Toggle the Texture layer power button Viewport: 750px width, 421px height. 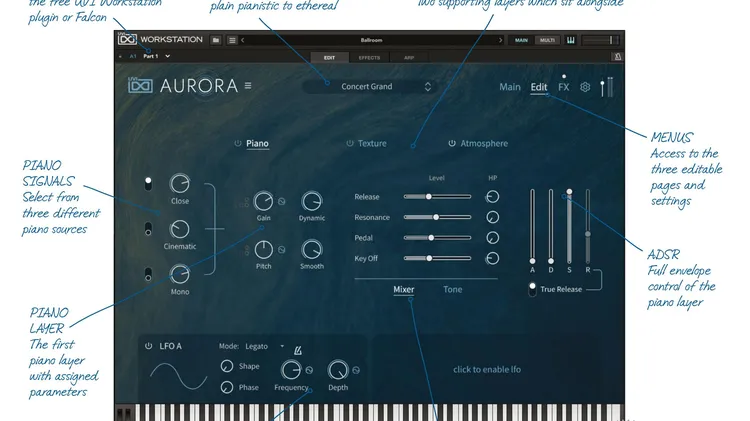[x=350, y=143]
